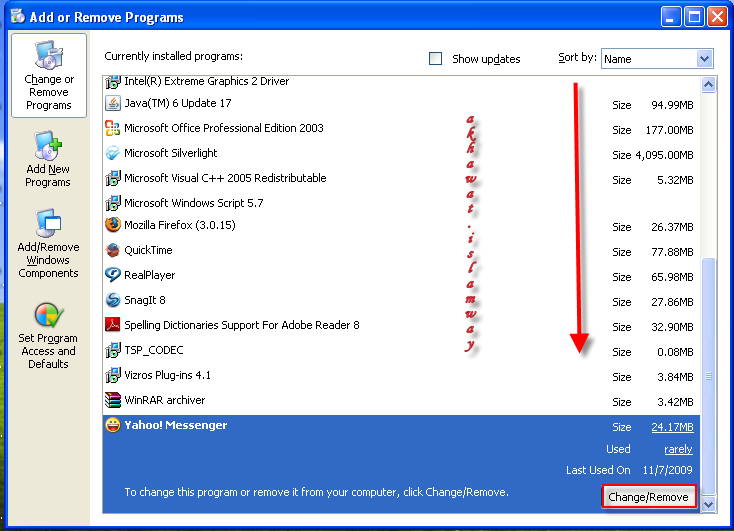Click the Yahoo! Messenger name text
The image size is (734, 531).
tap(176, 425)
